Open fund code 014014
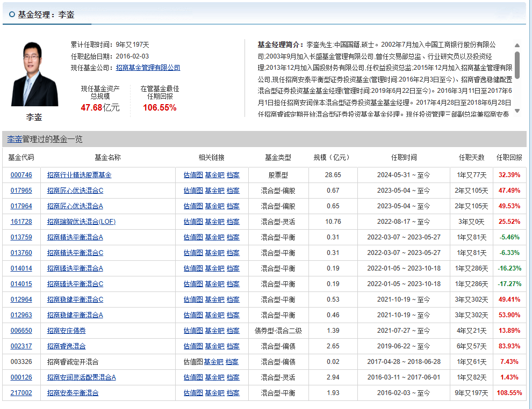The image size is (532, 409). click(x=21, y=268)
